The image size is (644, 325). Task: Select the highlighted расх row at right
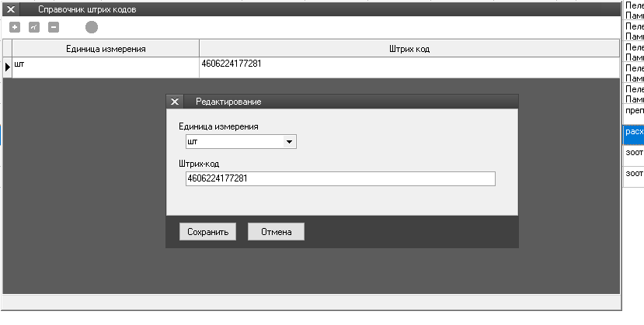tap(634, 132)
